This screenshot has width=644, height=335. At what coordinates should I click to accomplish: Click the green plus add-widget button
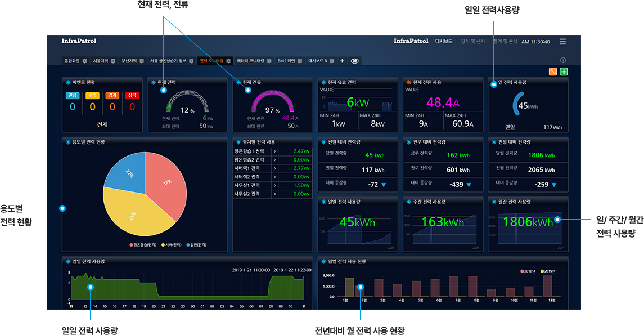coord(564,72)
